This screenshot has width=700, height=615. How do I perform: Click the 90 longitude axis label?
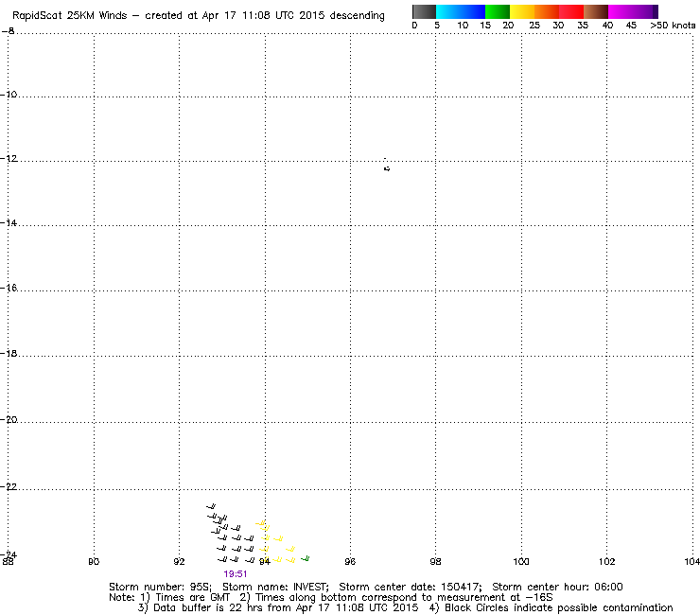click(94, 561)
